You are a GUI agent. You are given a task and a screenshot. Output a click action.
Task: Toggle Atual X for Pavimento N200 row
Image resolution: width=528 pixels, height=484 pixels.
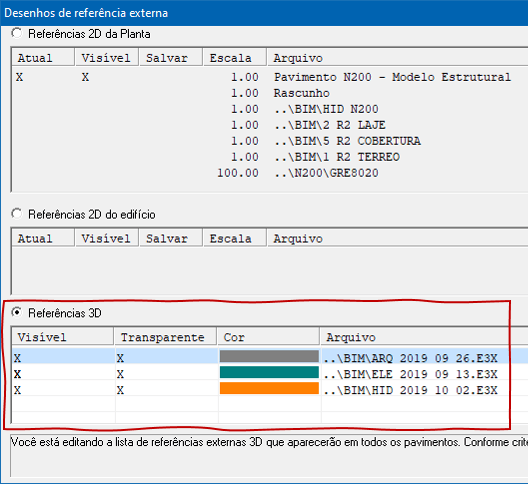[20, 77]
